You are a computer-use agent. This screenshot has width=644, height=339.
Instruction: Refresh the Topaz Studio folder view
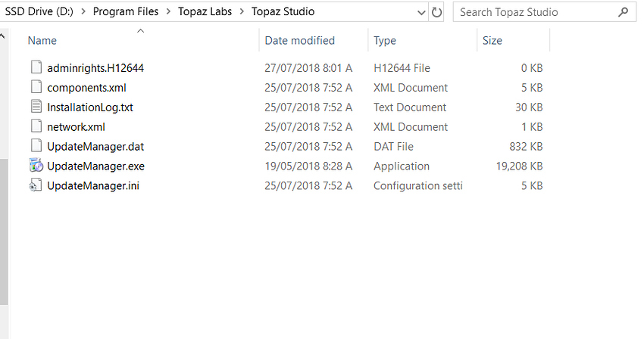tap(436, 12)
